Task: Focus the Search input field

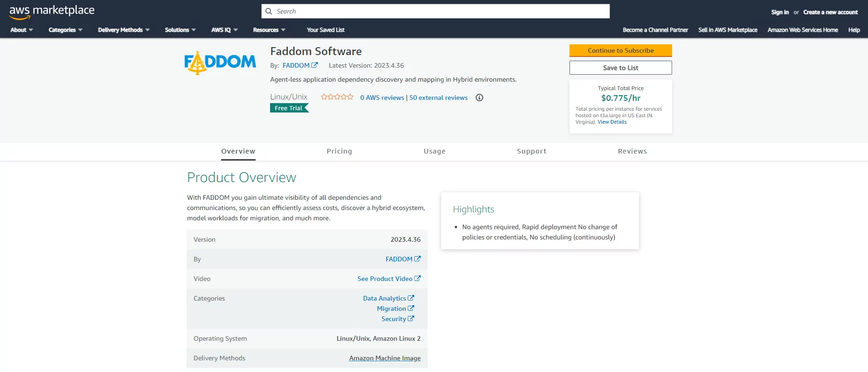Action: point(436,11)
